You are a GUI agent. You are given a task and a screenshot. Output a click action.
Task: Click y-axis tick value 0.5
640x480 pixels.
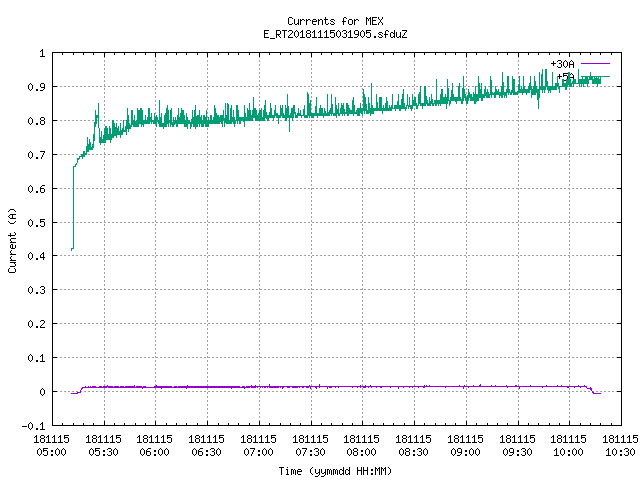coord(36,222)
